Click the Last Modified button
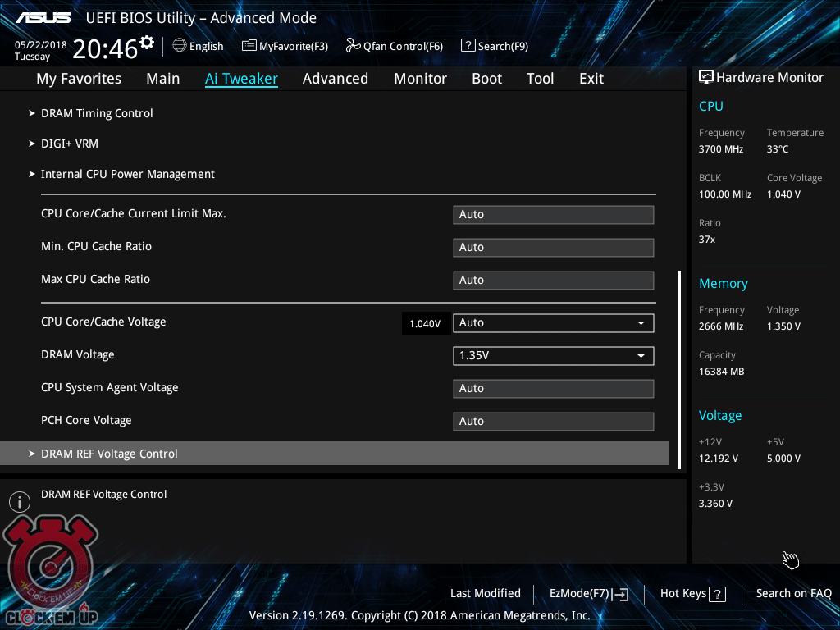 [485, 593]
